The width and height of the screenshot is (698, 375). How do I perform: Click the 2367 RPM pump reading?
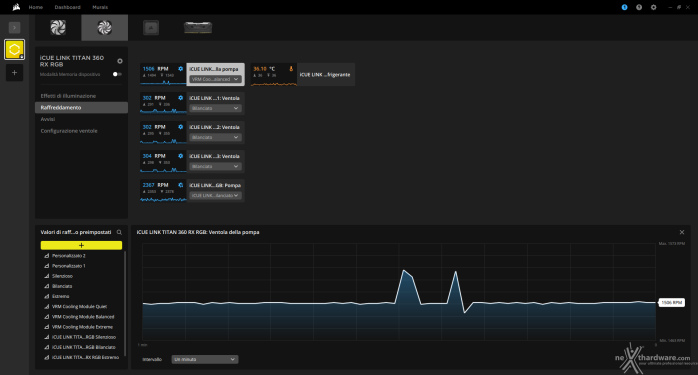[x=155, y=185]
